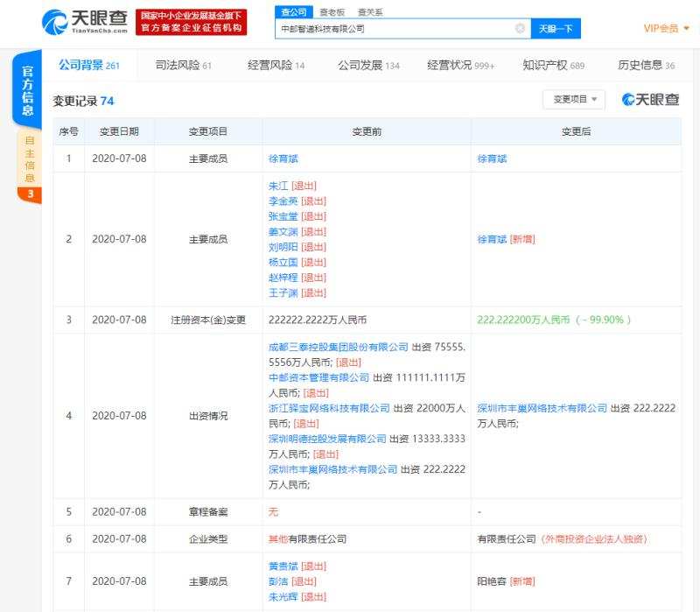Go to the 历史信息 tab
Screen dimensions: 700x612
click(x=646, y=66)
